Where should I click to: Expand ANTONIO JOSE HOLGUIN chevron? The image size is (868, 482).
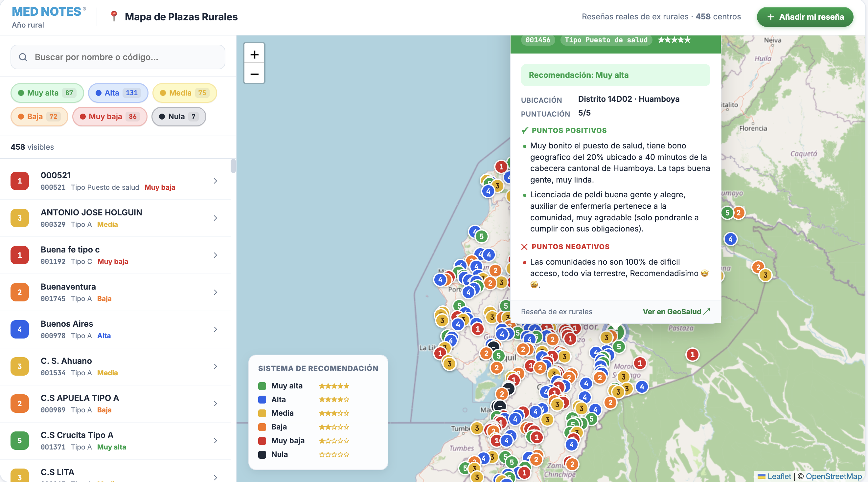pyautogui.click(x=216, y=218)
